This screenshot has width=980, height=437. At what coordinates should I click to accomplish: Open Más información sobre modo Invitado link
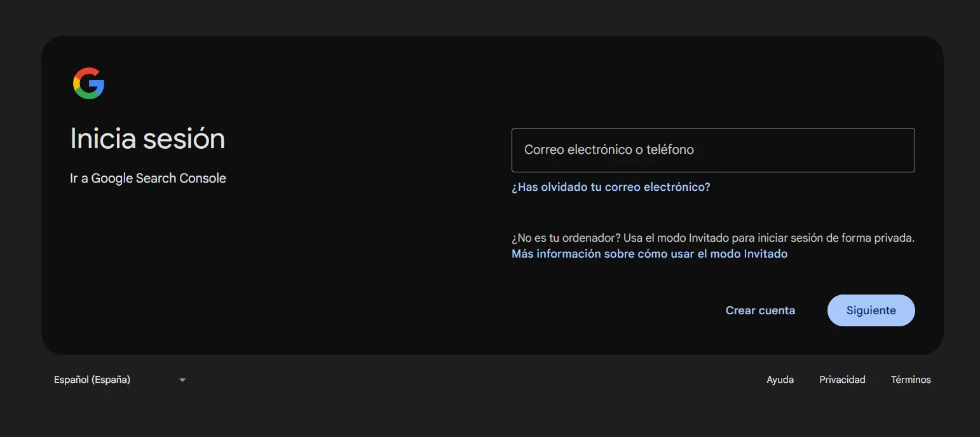click(x=650, y=254)
